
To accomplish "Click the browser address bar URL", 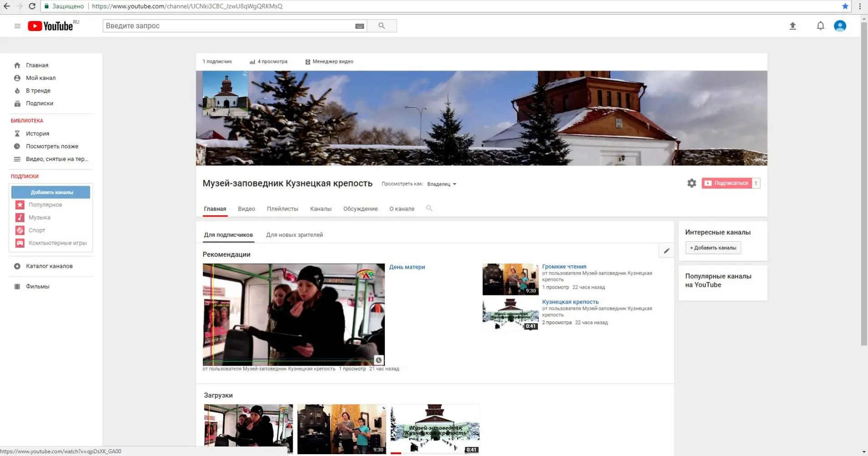I will [x=187, y=6].
